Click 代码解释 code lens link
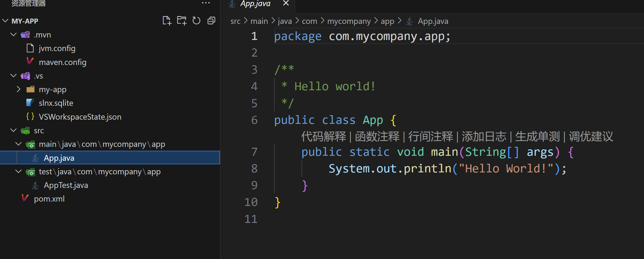This screenshot has width=644, height=259. click(x=324, y=137)
